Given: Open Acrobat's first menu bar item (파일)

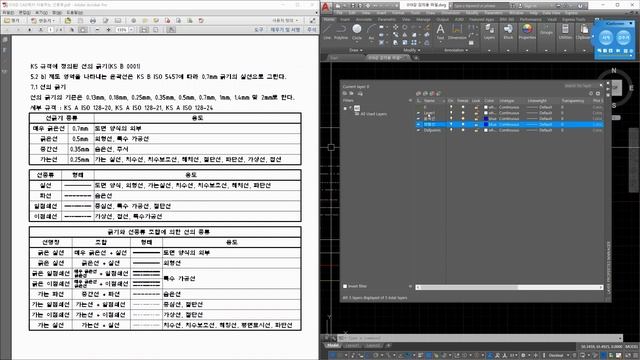Looking at the screenshot, I should [x=8, y=13].
